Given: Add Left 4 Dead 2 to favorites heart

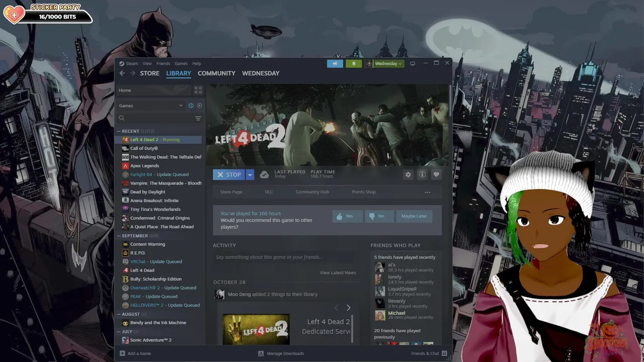Looking at the screenshot, I should coord(436,174).
